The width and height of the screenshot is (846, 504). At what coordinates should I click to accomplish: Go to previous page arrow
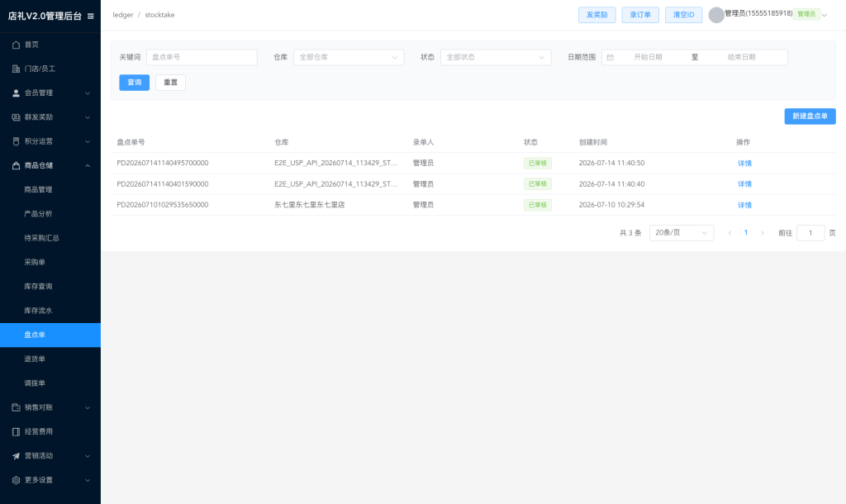[730, 233]
